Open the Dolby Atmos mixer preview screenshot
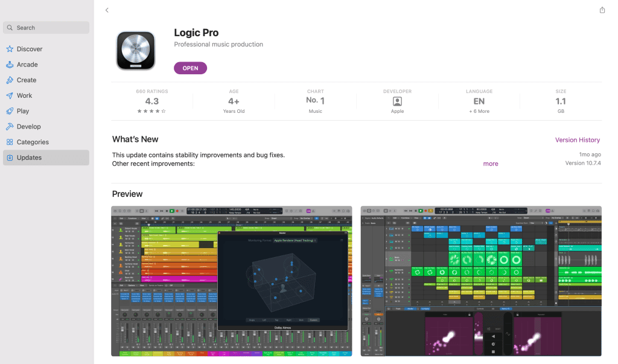The height and width of the screenshot is (364, 618). point(231,281)
